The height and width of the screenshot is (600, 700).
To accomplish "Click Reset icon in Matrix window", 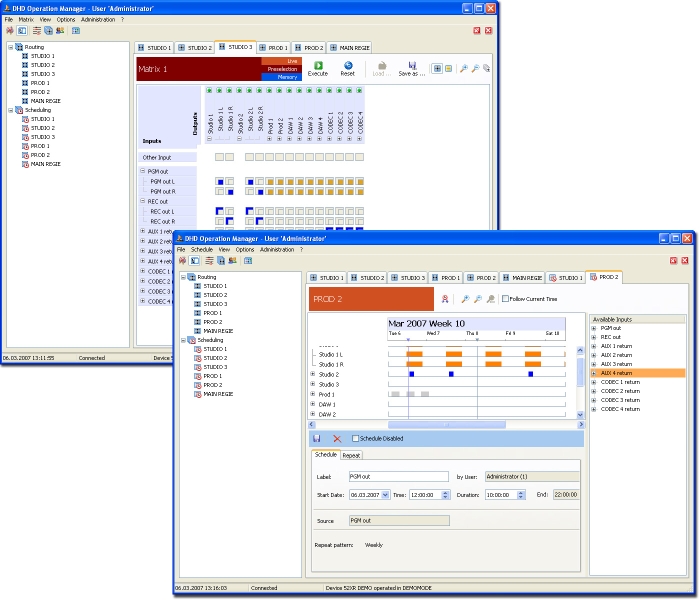I will [x=348, y=66].
